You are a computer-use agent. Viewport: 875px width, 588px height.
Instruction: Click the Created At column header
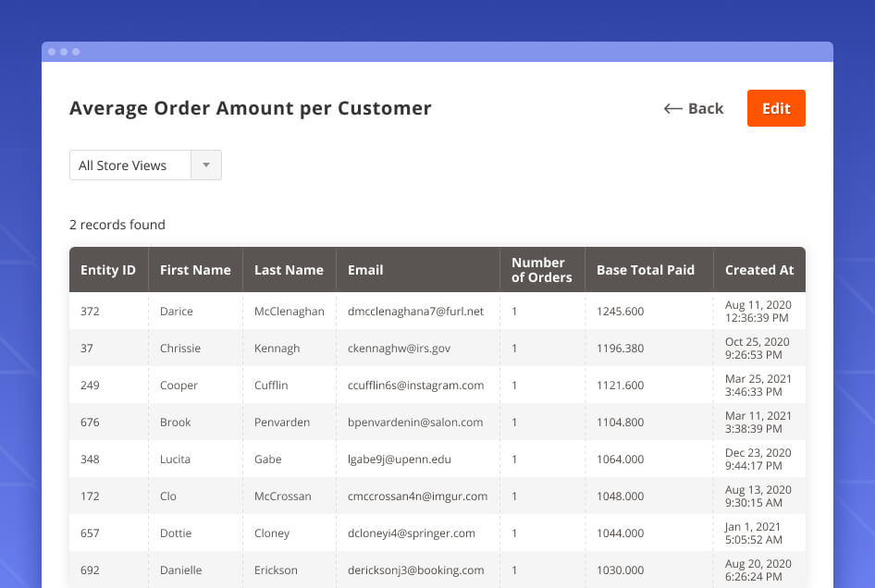coord(758,270)
